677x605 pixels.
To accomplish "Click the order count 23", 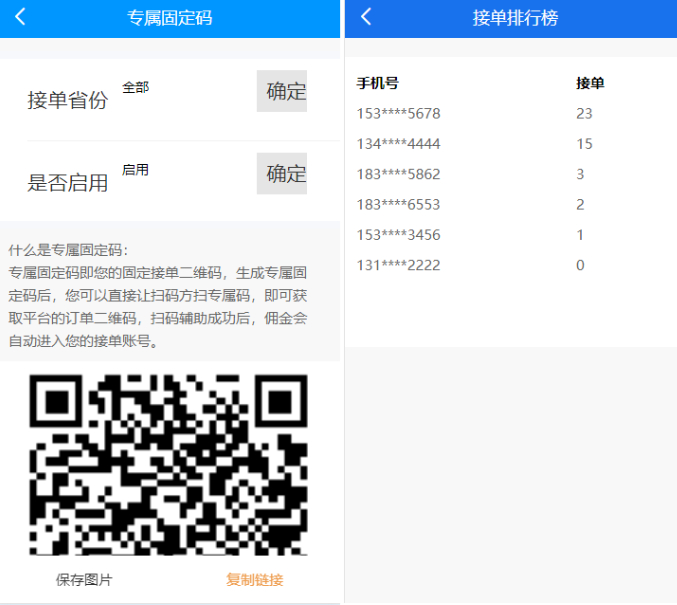I will 584,114.
